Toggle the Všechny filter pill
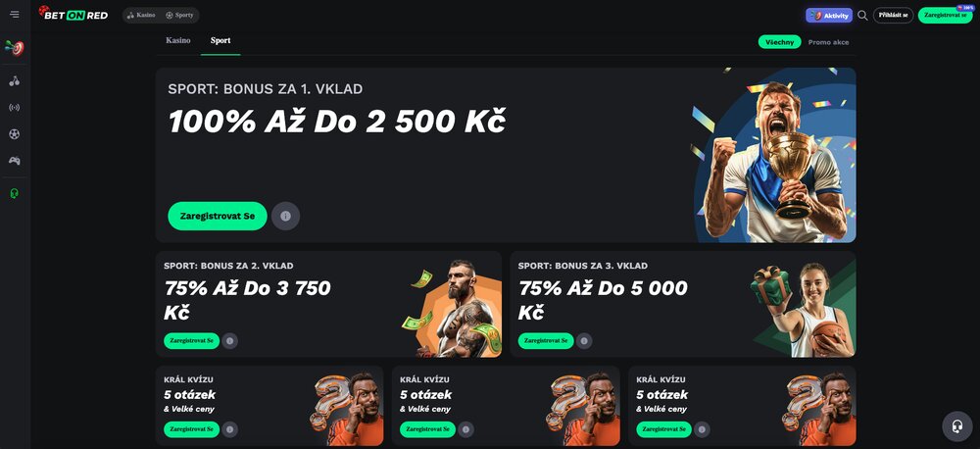Screen dimensions: 980x449 pos(779,42)
